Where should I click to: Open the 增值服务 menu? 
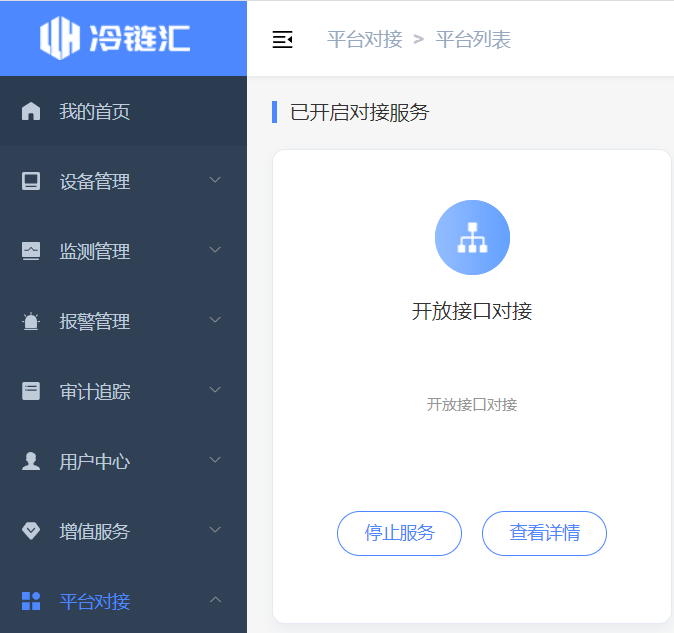[123, 531]
